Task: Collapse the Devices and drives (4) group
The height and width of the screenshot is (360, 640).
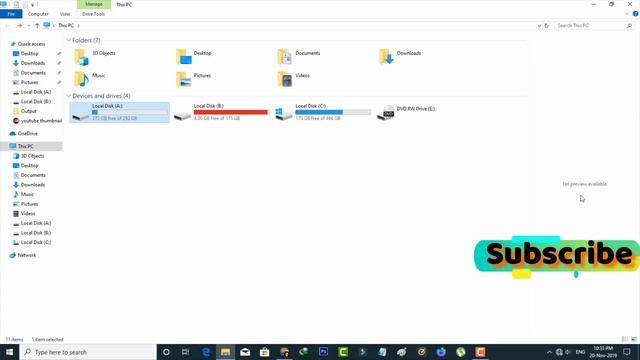Action: point(69,96)
